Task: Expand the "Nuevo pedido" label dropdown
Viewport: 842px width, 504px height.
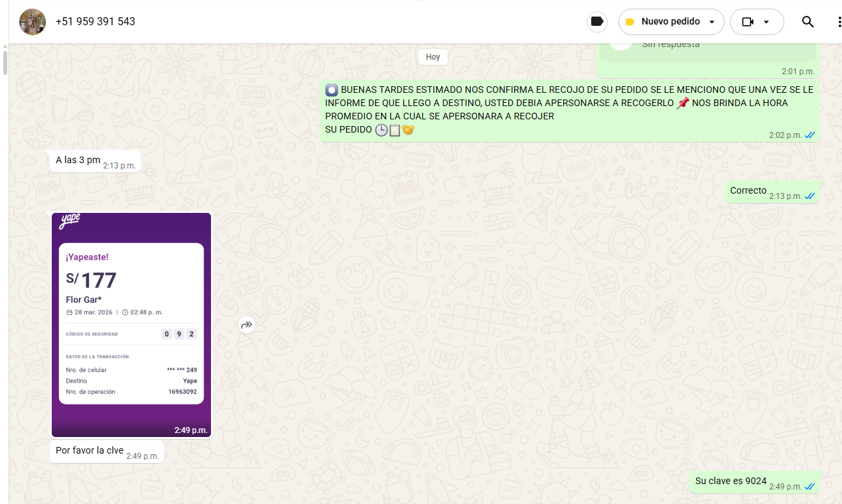Action: 712,22
